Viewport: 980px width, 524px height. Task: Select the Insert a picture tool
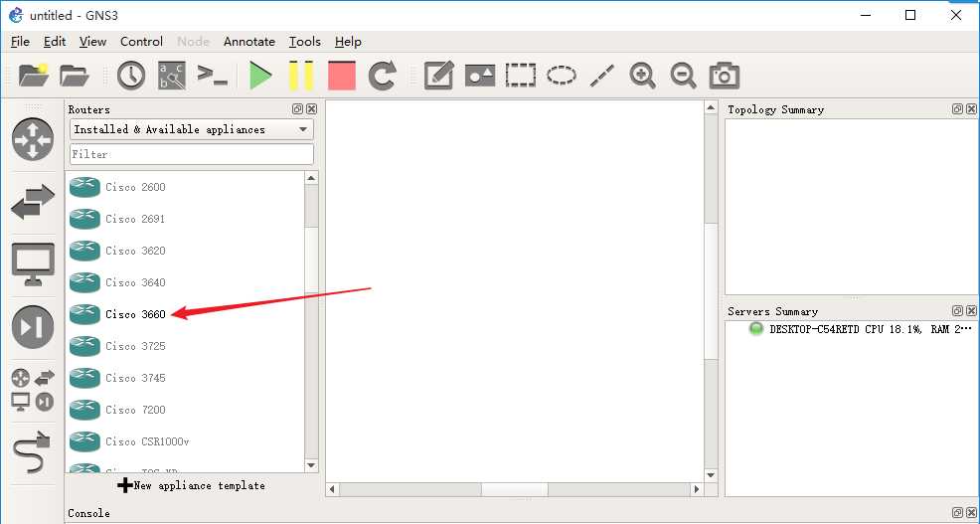pyautogui.click(x=479, y=76)
